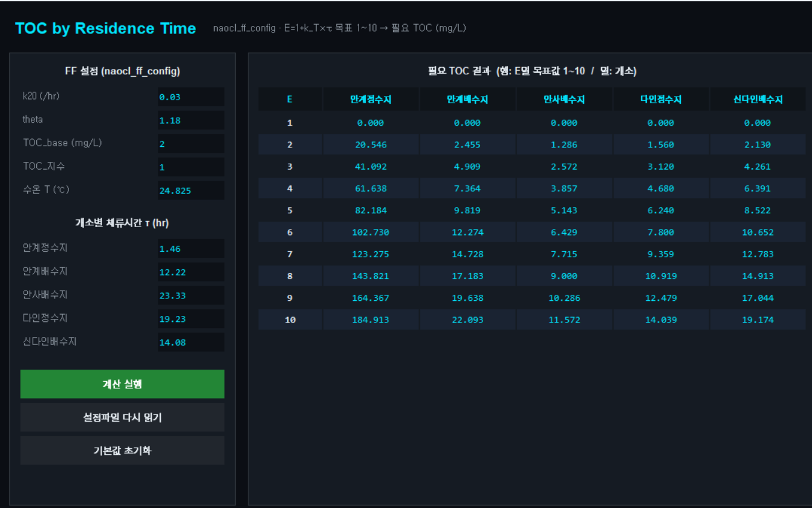
Task: Click the 다인정수지 table column header
Action: (661, 100)
